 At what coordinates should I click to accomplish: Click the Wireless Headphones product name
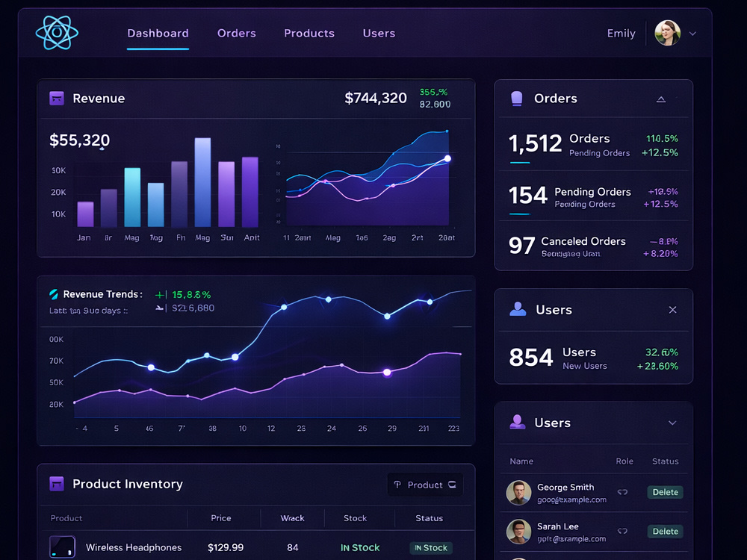coord(134,547)
